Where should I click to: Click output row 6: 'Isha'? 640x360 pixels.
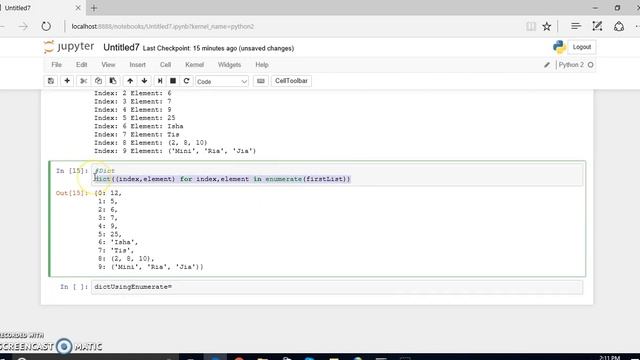[x=118, y=242]
